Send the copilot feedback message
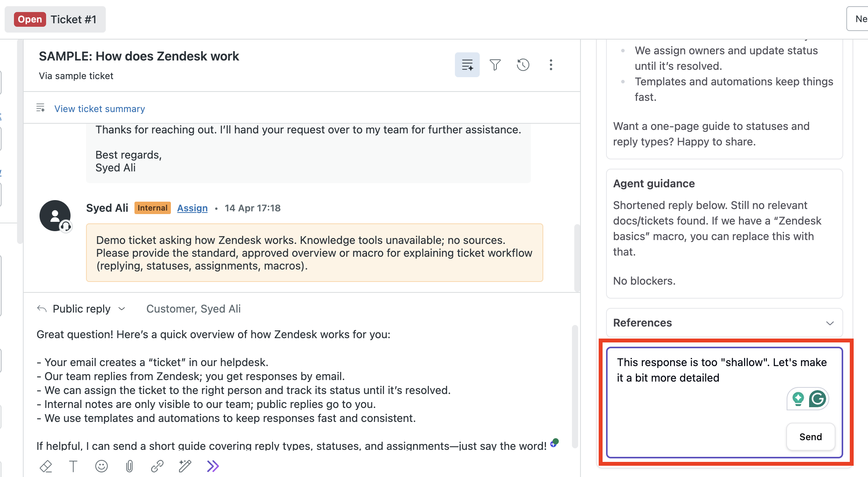 coord(810,437)
